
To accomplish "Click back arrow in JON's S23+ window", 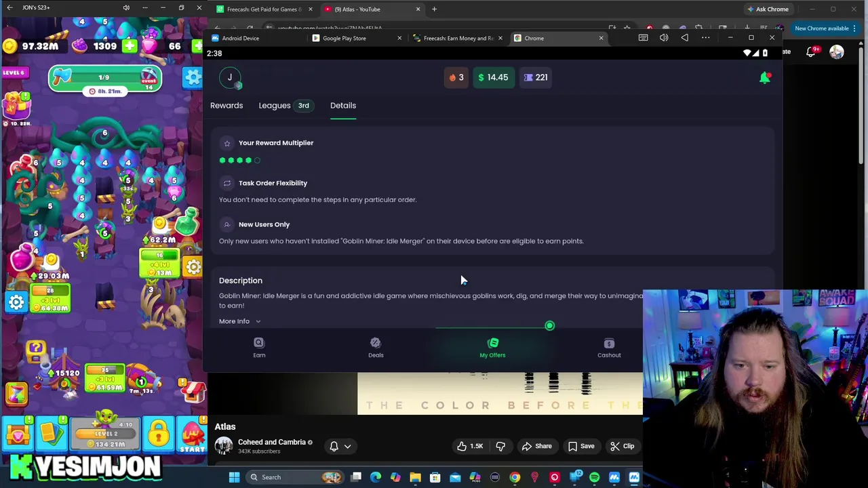I will coord(9,7).
